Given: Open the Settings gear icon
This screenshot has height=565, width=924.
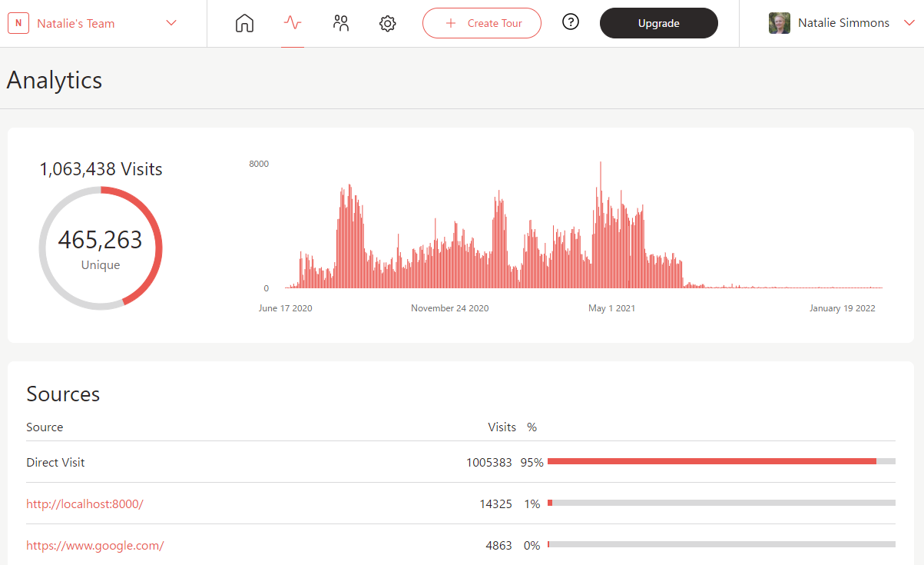Looking at the screenshot, I should (x=388, y=24).
